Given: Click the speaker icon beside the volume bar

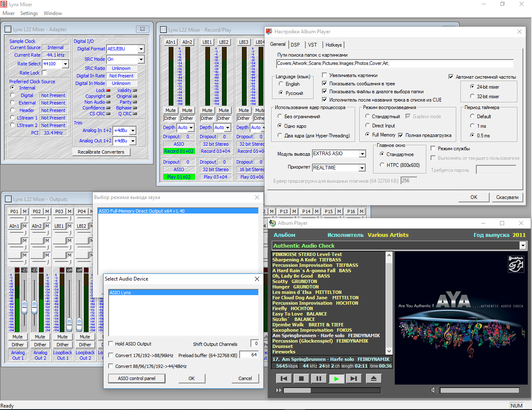Looking at the screenshot, I should point(433,390).
